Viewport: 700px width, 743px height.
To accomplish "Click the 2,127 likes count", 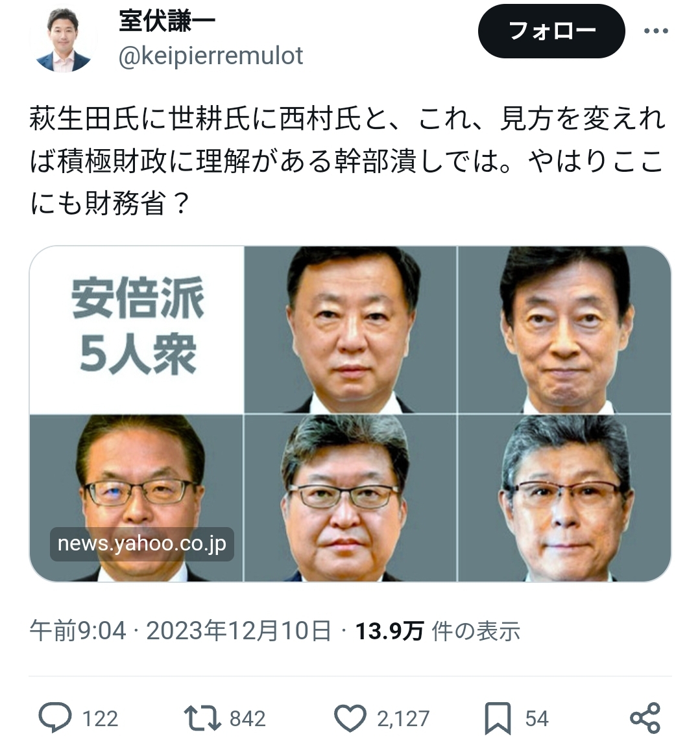I will tap(403, 719).
